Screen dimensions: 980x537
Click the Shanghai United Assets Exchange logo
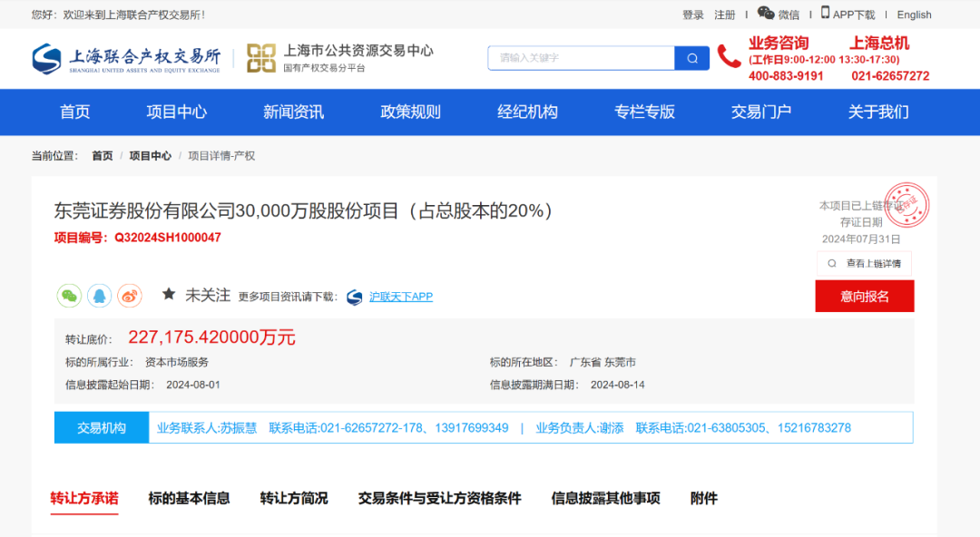(x=126, y=59)
